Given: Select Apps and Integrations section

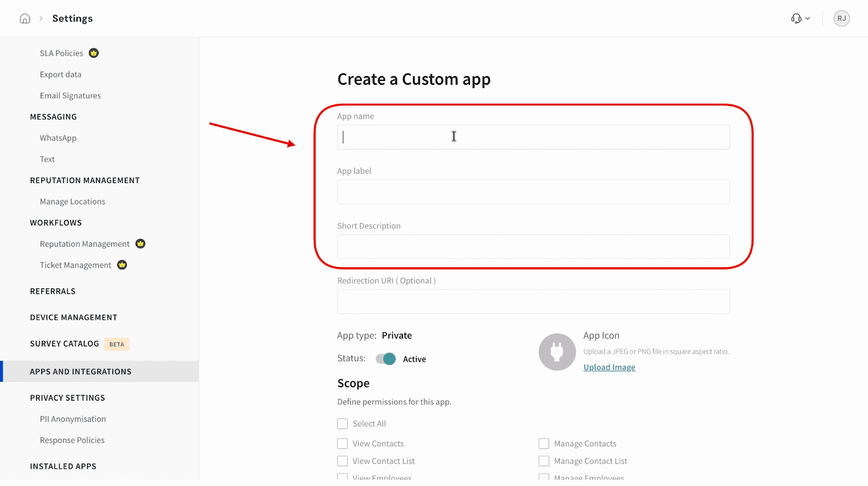Looking at the screenshot, I should (99, 371).
